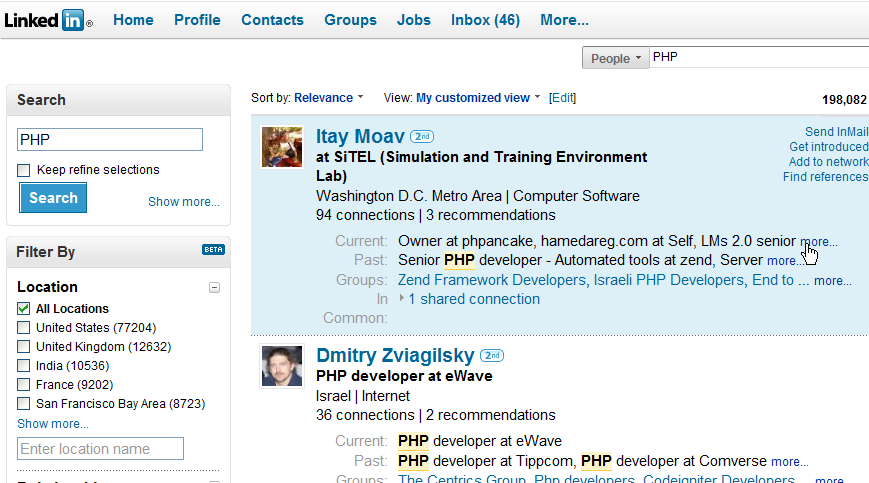Open Itay Moav profile name link
This screenshot has height=483, width=869.
click(x=360, y=136)
